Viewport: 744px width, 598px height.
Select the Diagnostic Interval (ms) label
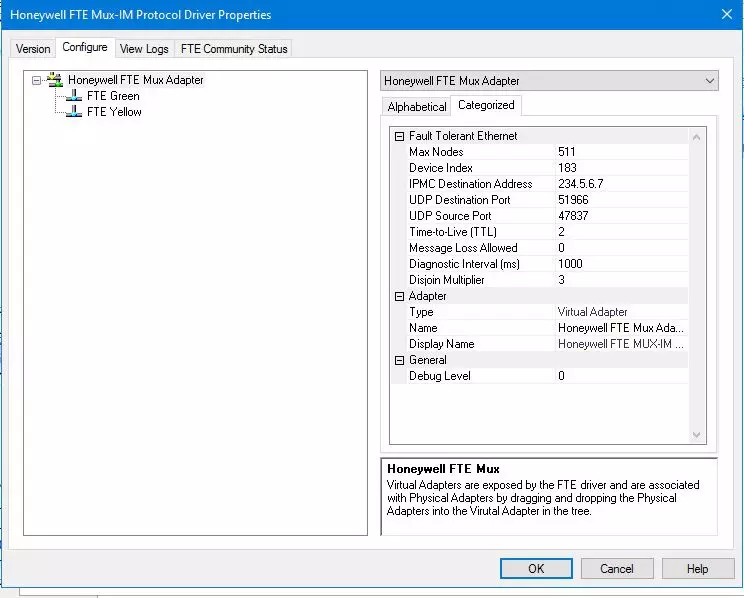464,264
